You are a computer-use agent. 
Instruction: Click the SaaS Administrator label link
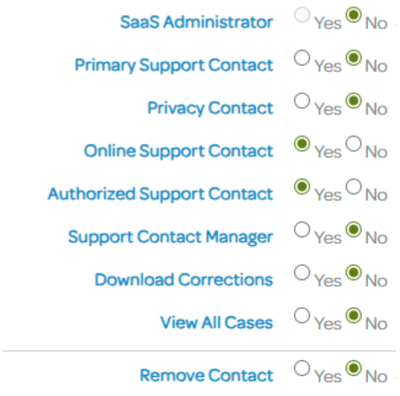[196, 22]
